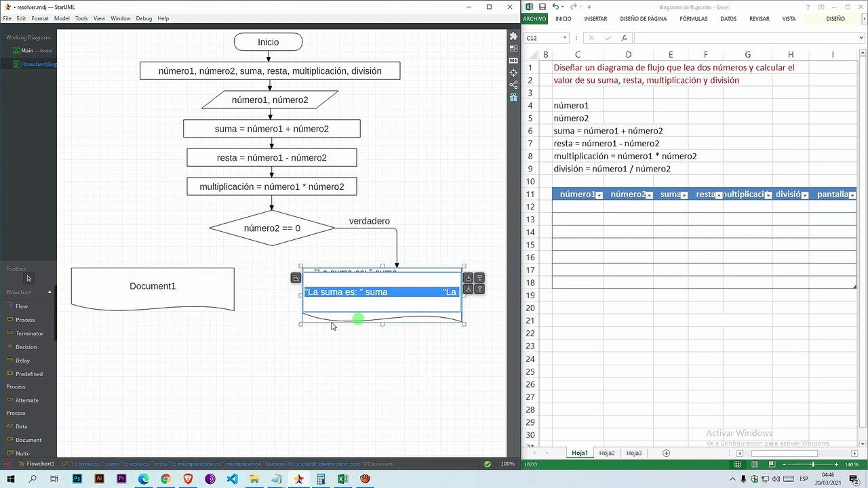Pick the Terminator shape in the toolbox
This screenshot has height=488, width=868.
tap(28, 333)
